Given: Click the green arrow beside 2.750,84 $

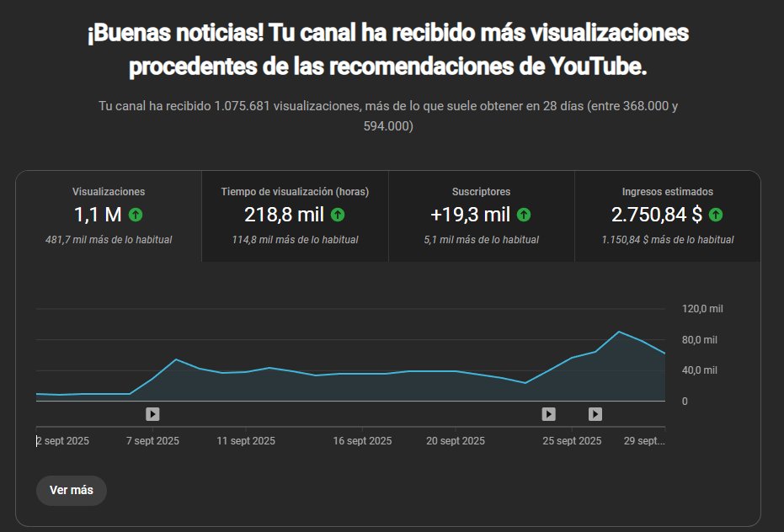Looking at the screenshot, I should tap(715, 215).
